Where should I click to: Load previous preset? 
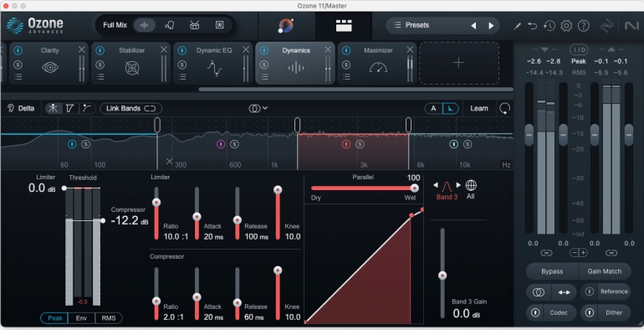pos(473,25)
